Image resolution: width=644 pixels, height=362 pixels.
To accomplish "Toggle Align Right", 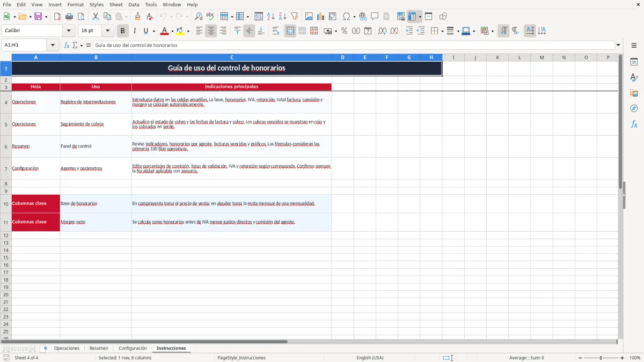I will click(223, 31).
